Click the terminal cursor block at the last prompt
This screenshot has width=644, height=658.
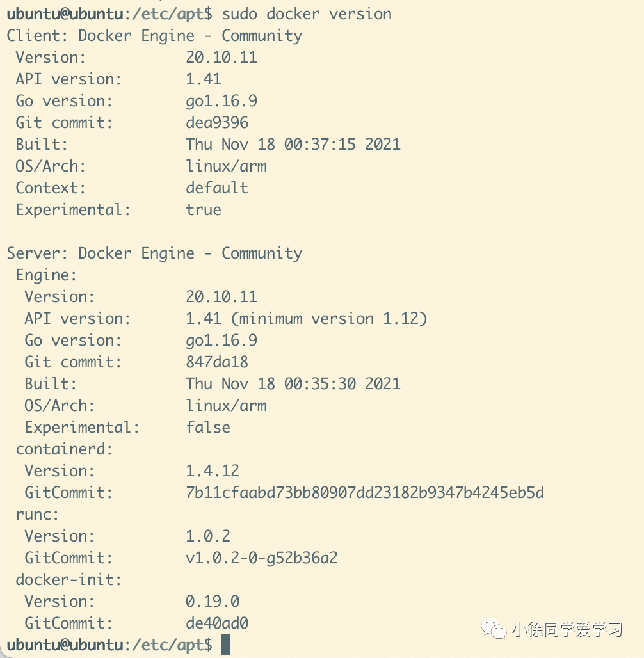coord(225,645)
